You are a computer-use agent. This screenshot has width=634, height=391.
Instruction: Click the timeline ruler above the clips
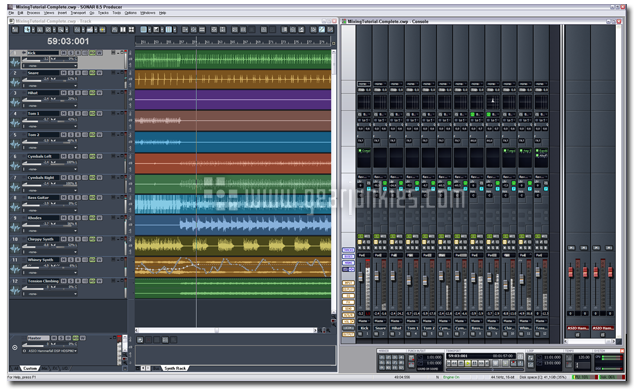232,42
